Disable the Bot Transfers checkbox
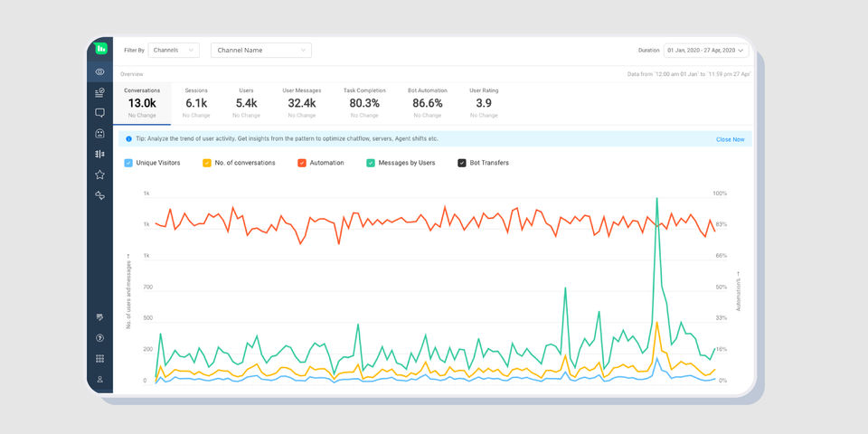868x434 pixels. click(462, 163)
